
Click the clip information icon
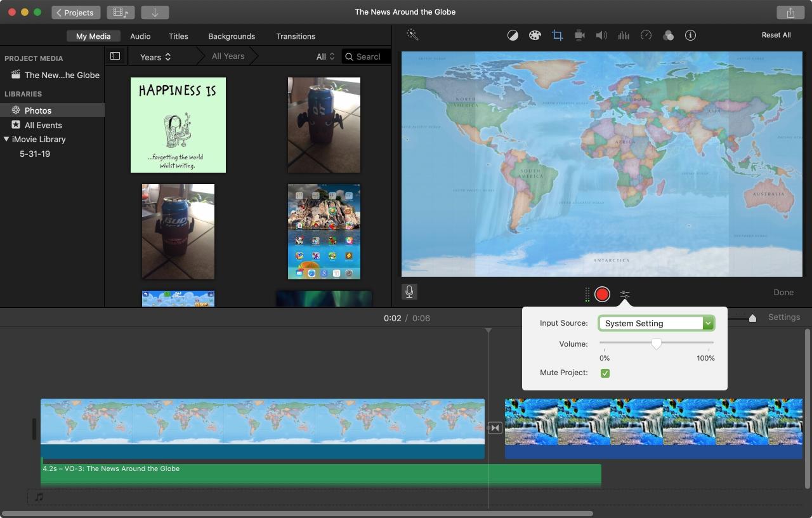coord(690,36)
